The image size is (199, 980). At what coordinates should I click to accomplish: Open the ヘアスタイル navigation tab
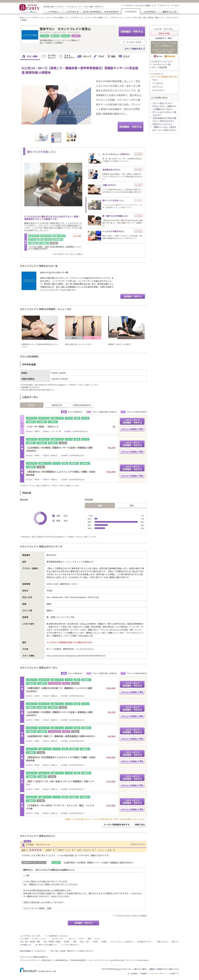72,12
